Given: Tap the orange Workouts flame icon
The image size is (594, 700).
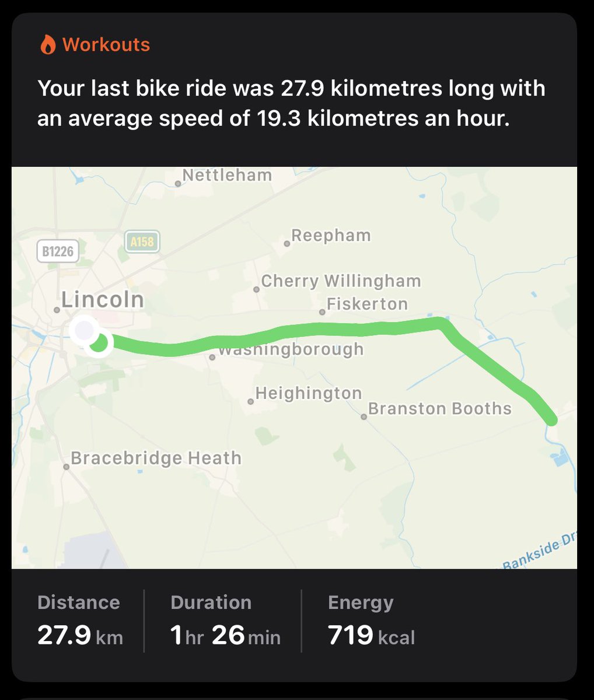Looking at the screenshot, I should [x=48, y=45].
